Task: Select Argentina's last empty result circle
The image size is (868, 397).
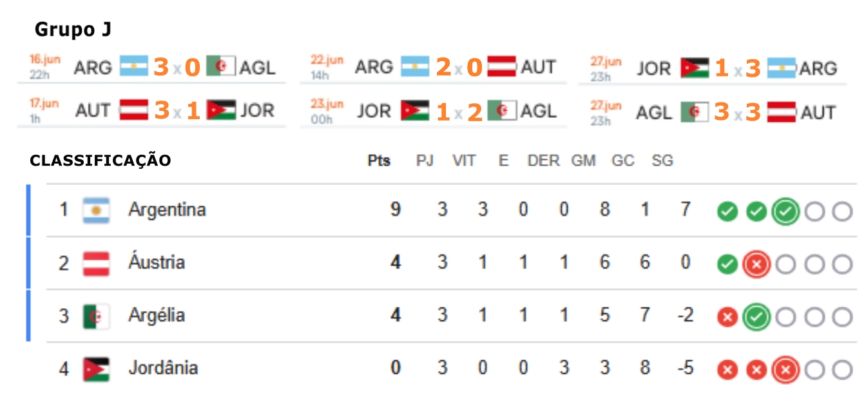Action: [x=842, y=211]
